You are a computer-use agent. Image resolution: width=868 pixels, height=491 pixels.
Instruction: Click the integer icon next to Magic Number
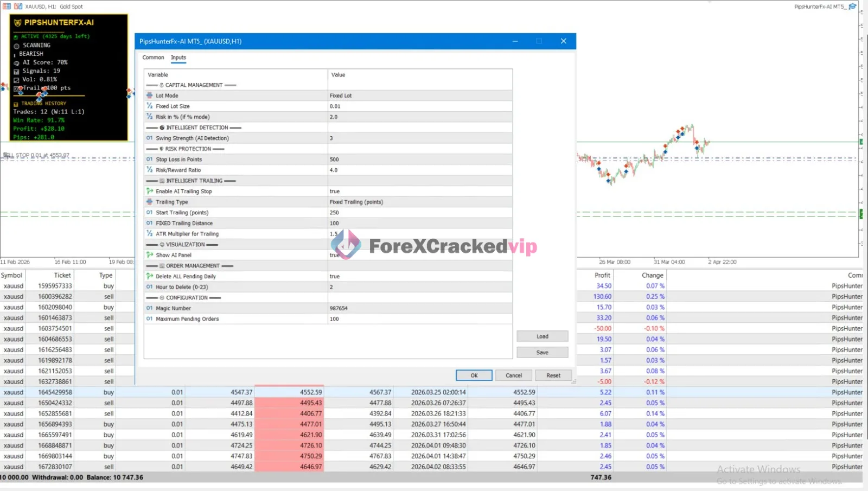tap(150, 308)
